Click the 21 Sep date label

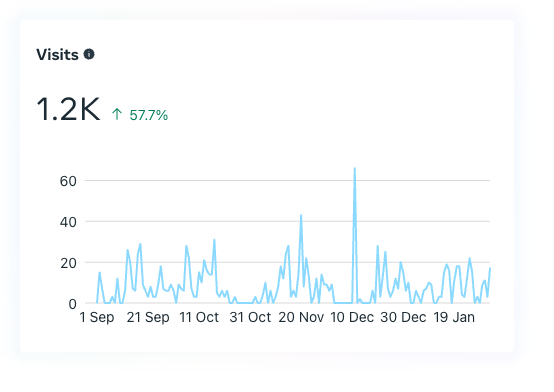pos(148,317)
